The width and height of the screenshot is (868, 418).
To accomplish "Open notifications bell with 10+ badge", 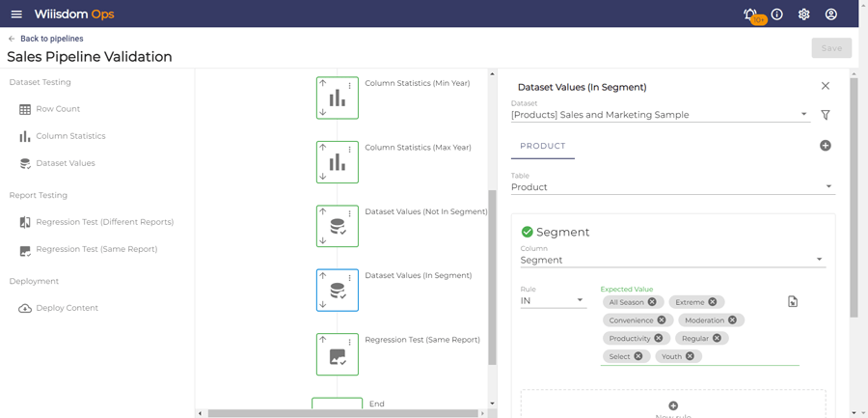I will tap(750, 14).
